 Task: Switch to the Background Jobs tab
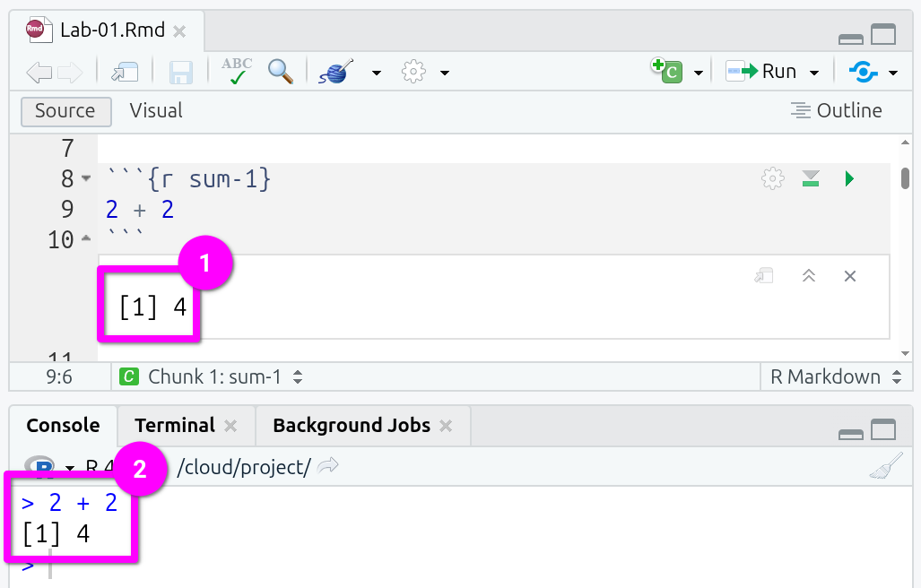click(x=352, y=426)
